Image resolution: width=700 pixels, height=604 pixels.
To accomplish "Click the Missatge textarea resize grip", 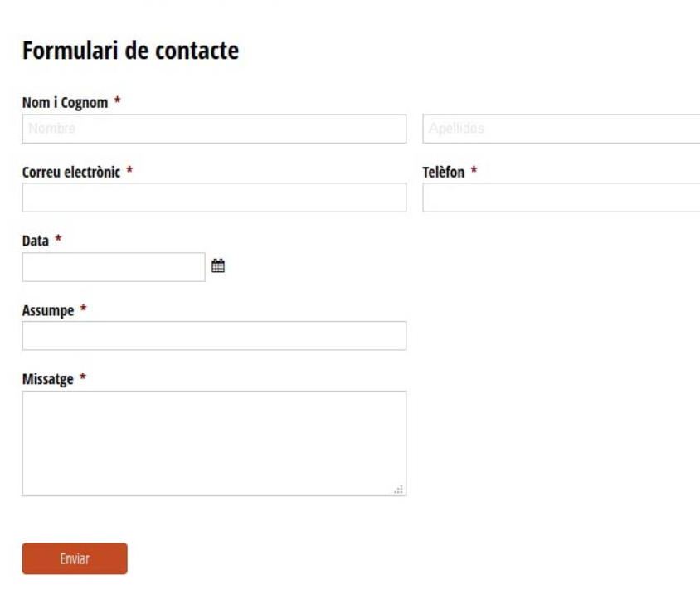I will point(399,490).
